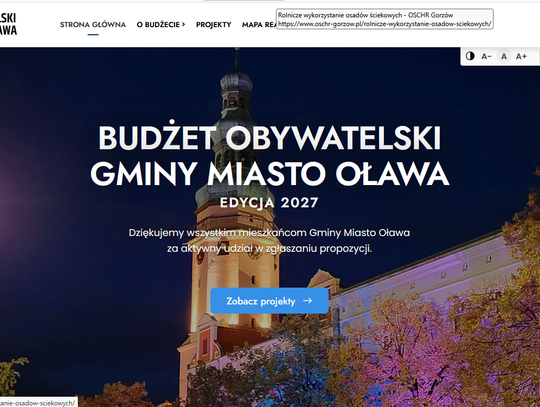Open the Projekty menu item
Viewport: 540px width, 407px height.
(214, 25)
